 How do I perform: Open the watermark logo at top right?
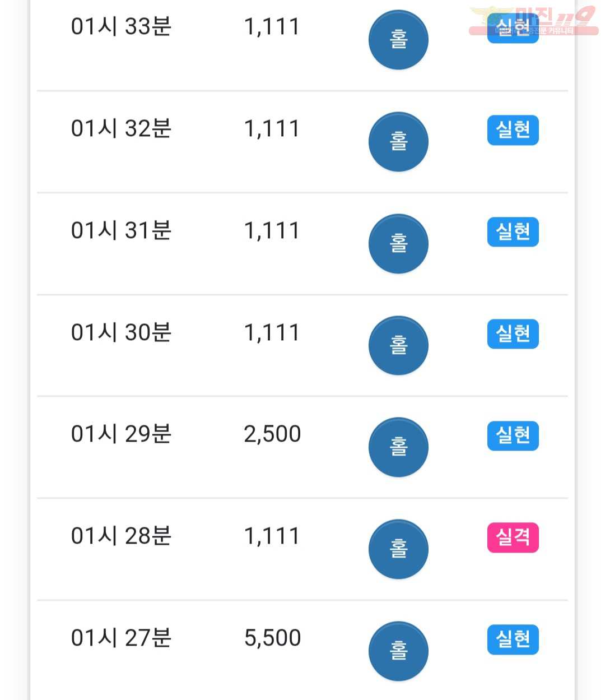click(x=534, y=21)
